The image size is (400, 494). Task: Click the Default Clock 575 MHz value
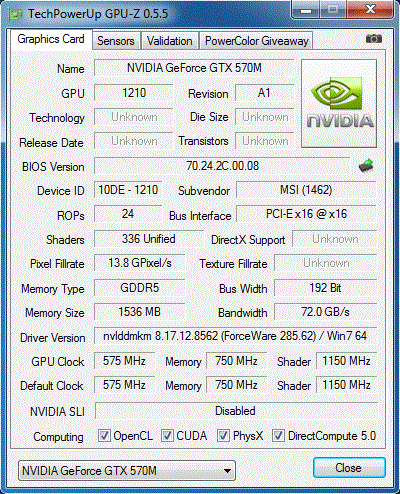(x=124, y=385)
